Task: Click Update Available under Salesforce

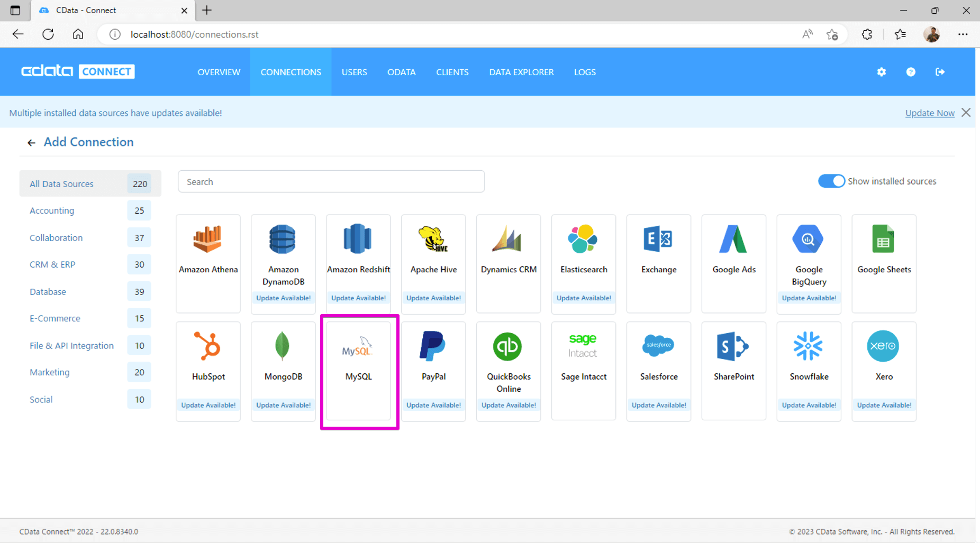Action: click(x=659, y=406)
